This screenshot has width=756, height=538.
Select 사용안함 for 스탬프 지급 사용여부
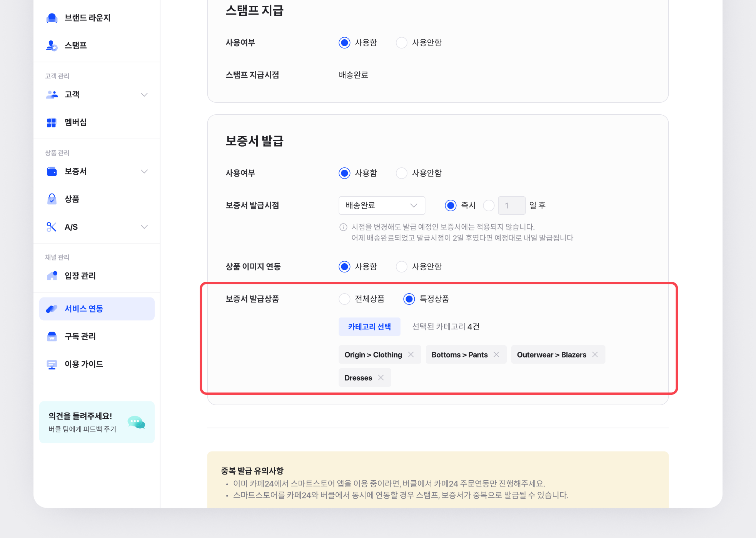(402, 42)
